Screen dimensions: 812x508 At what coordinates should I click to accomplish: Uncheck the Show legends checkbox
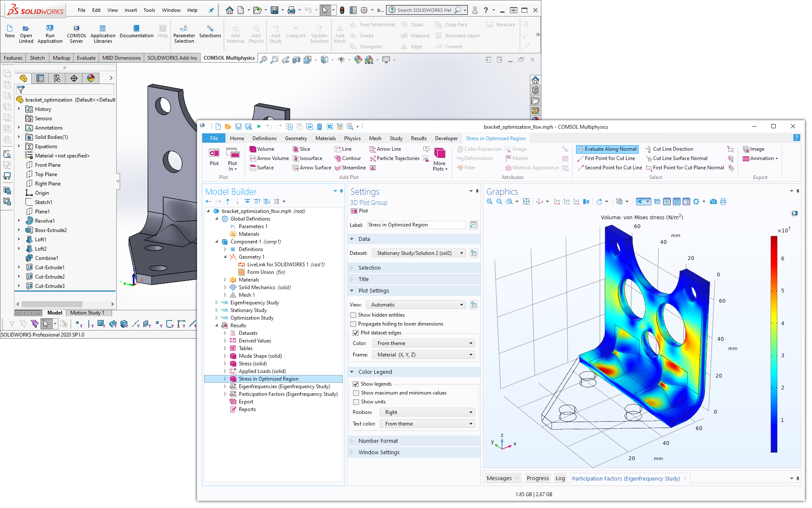(356, 384)
